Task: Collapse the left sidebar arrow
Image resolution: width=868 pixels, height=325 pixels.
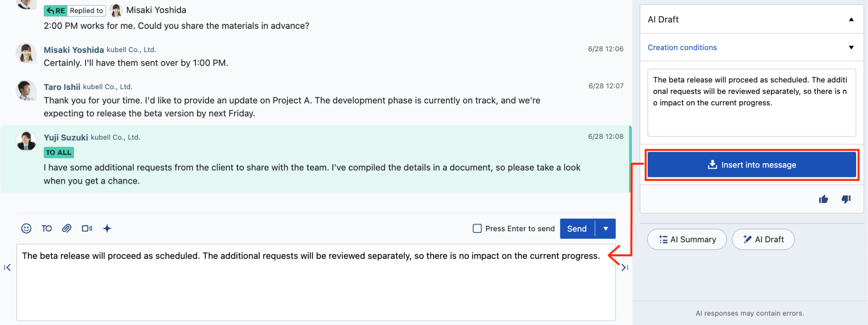Action: click(7, 267)
